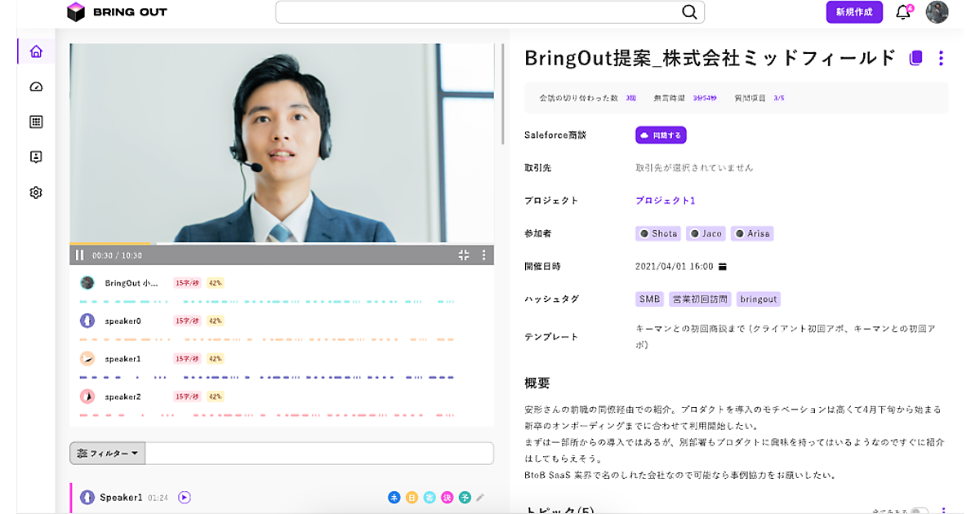Open the dashboard gauge icon in sidebar
The image size is (980, 514).
click(x=36, y=87)
